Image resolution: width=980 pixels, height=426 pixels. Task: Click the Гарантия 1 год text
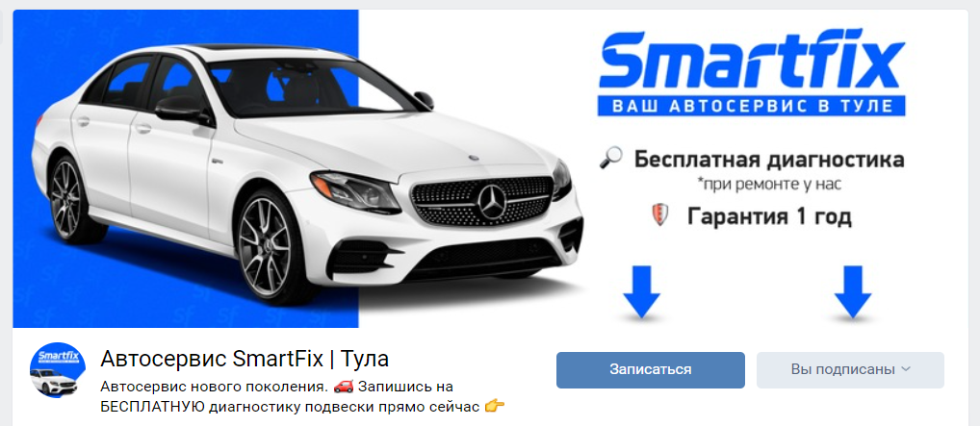click(x=769, y=216)
